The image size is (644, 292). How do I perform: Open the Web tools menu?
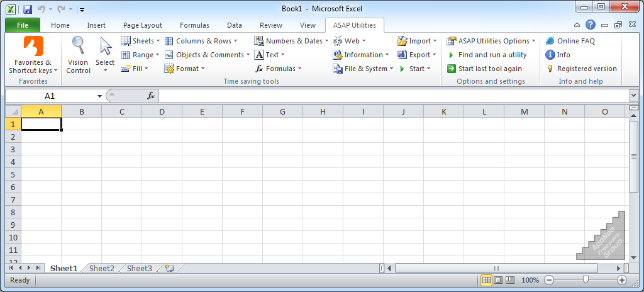(349, 41)
